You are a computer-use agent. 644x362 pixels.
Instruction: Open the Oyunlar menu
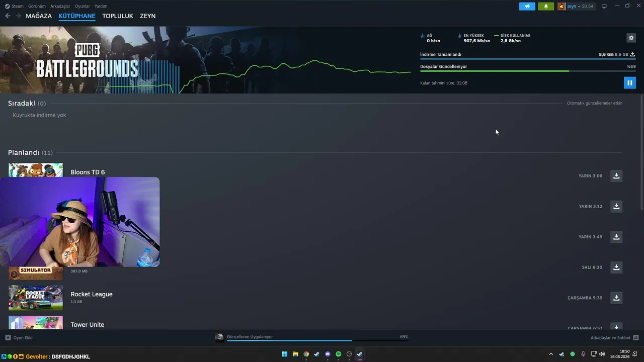click(x=83, y=7)
